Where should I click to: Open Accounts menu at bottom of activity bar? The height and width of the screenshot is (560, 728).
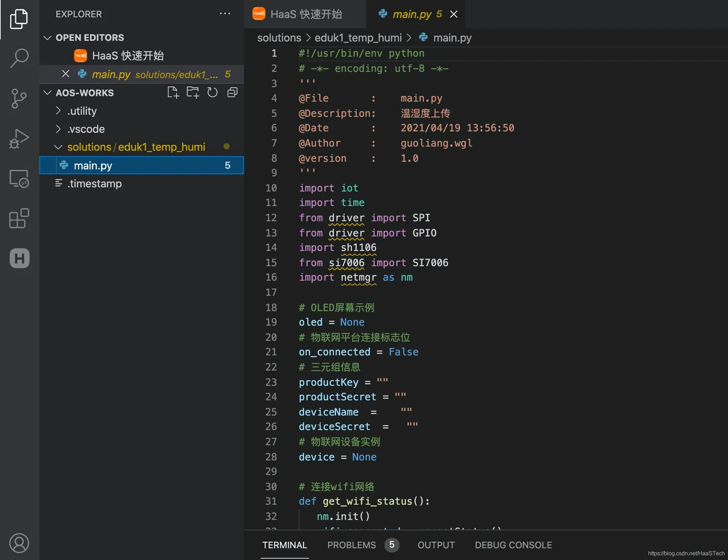coord(19,543)
